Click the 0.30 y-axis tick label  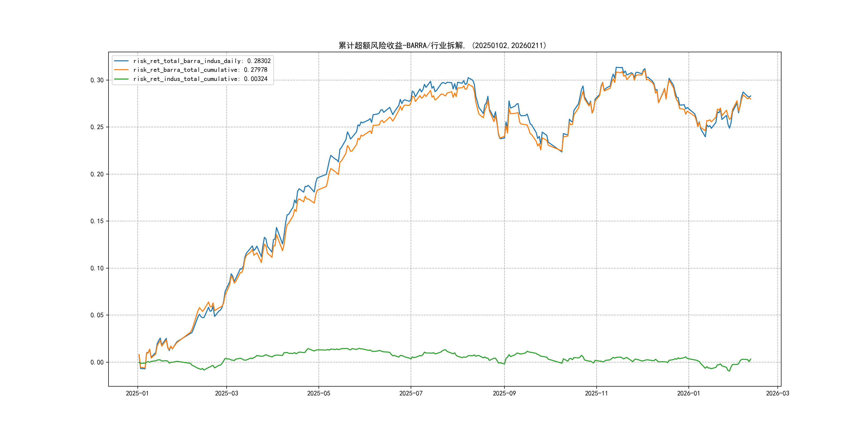(97, 80)
